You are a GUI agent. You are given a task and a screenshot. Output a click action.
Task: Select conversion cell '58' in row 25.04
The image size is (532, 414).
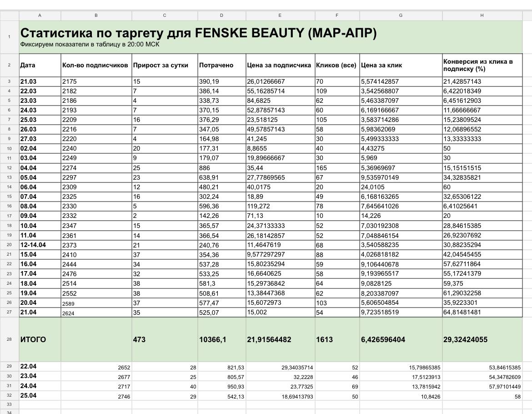pyautogui.click(x=482, y=396)
